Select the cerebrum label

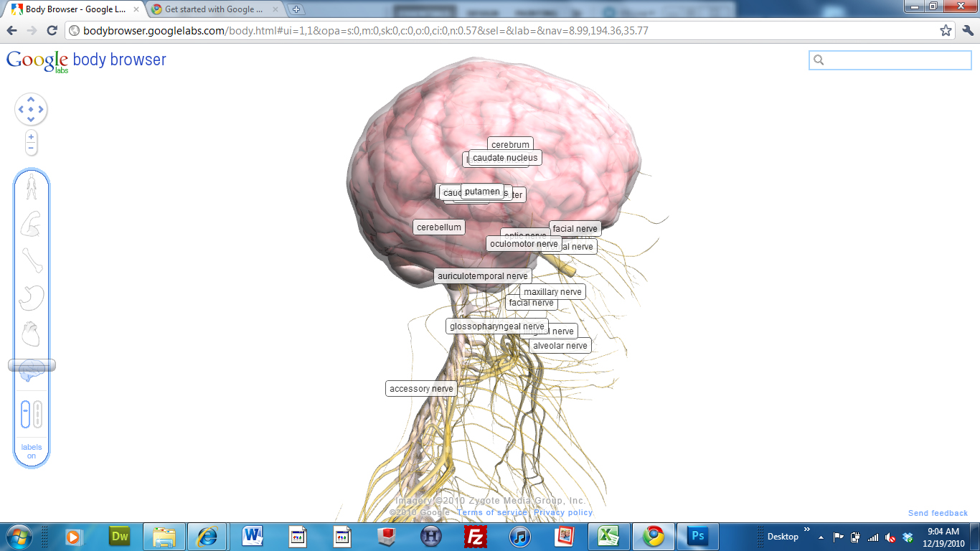pyautogui.click(x=510, y=145)
